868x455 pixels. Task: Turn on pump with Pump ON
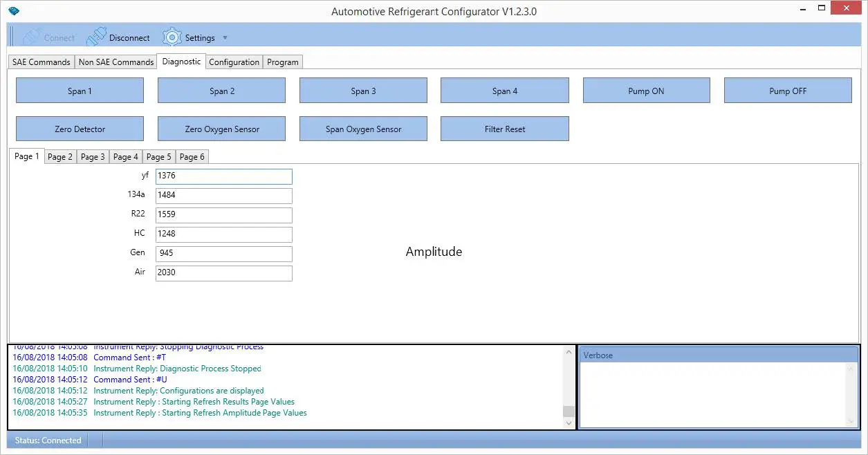646,91
